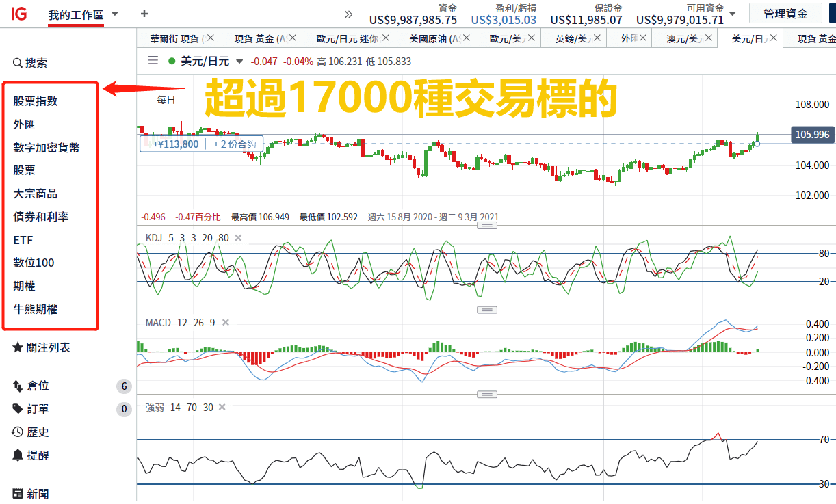Remove the MACD indicator with its X
Screen dimensions: 836x504
click(225, 323)
